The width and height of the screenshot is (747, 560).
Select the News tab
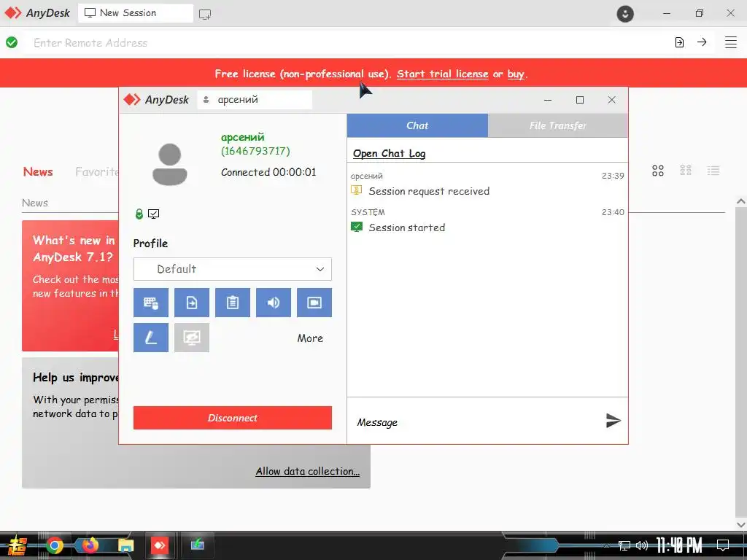(x=38, y=171)
